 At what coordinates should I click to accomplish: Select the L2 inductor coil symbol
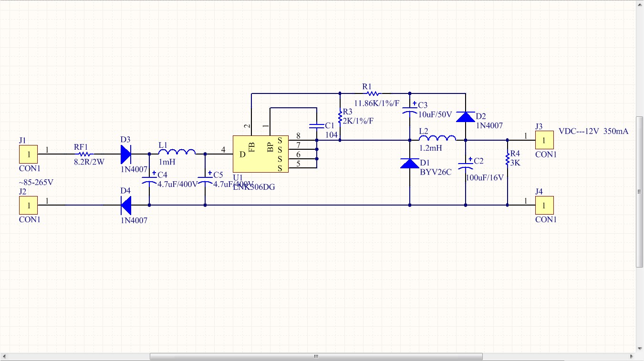(437, 138)
